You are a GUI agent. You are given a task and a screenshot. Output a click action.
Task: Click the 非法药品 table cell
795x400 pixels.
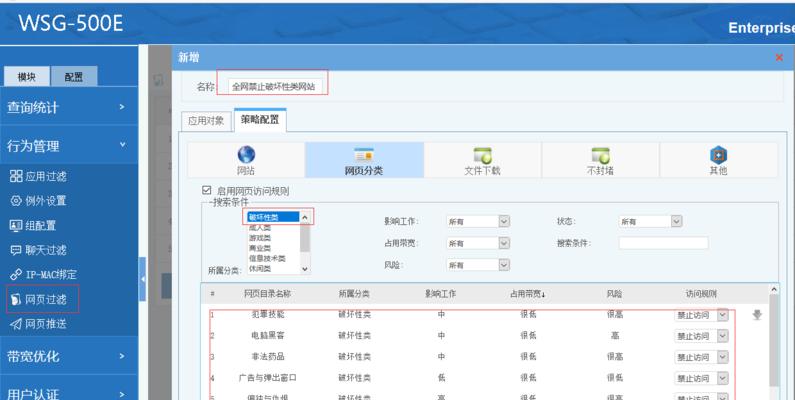[x=268, y=357]
